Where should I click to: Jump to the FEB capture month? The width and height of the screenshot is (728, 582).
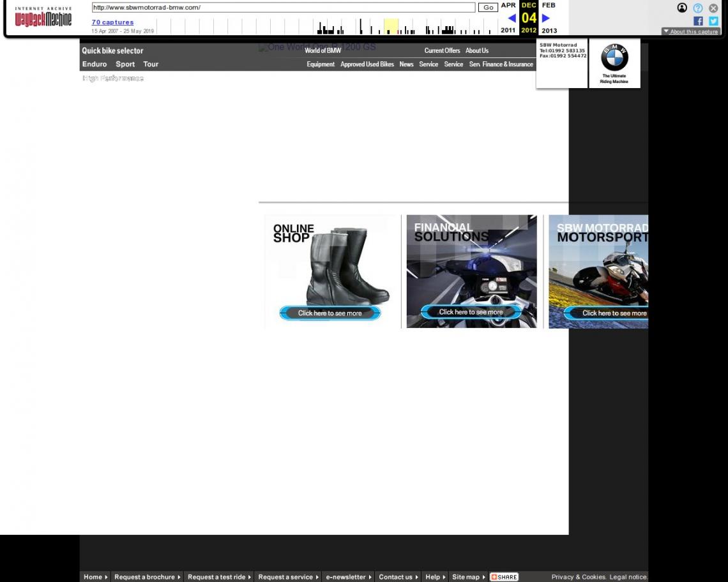(x=549, y=5)
